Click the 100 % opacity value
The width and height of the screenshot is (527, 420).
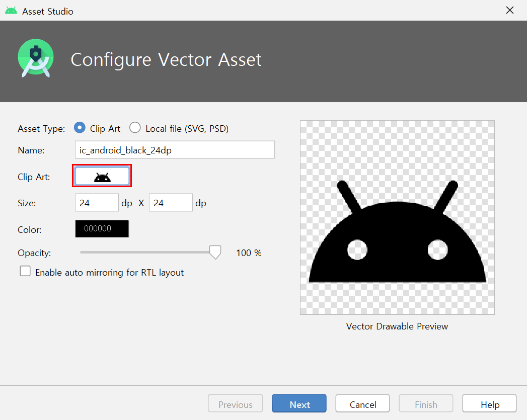pyautogui.click(x=249, y=253)
